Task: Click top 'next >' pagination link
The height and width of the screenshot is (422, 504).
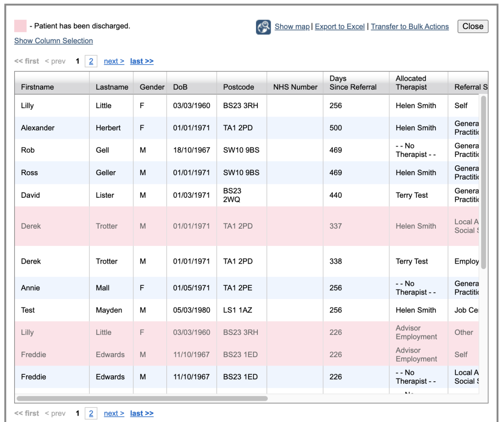Action: click(x=114, y=61)
